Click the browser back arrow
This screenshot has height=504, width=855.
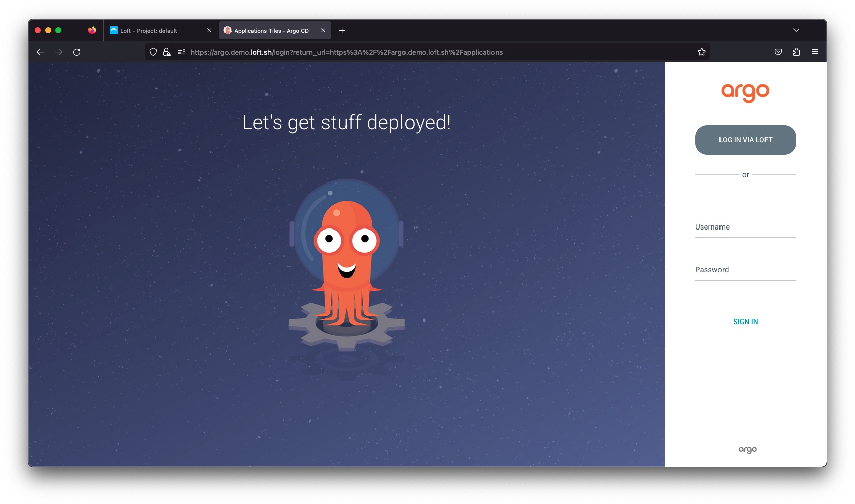coord(40,52)
